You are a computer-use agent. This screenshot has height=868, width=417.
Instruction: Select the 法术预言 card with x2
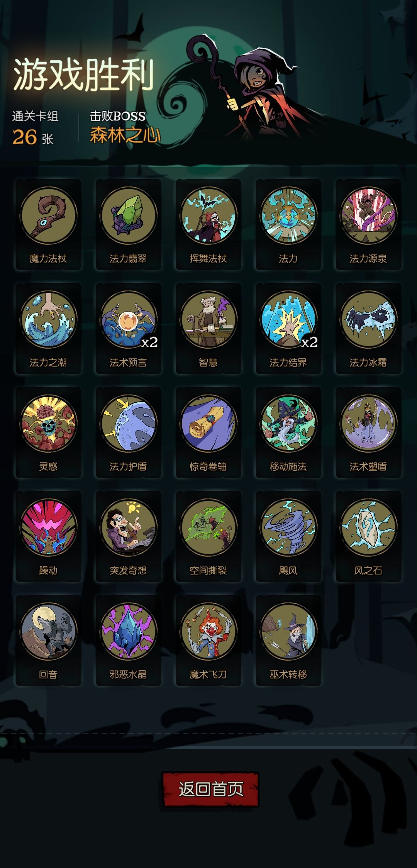(x=128, y=328)
